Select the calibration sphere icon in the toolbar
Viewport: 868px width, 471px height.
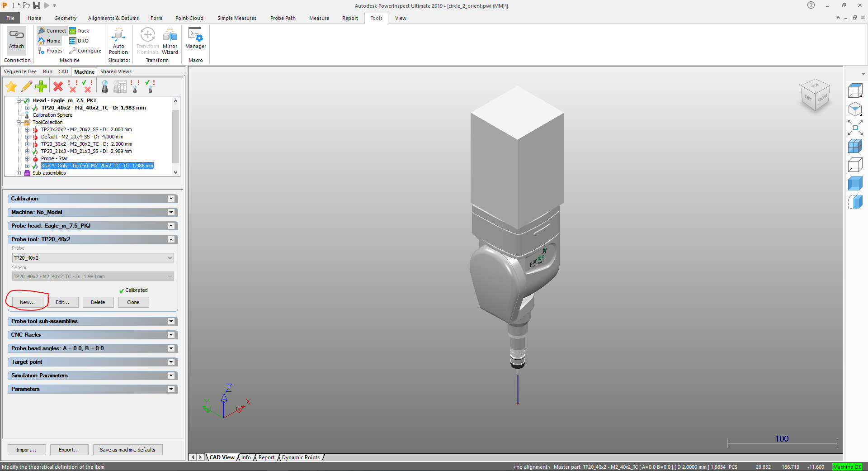pos(104,86)
